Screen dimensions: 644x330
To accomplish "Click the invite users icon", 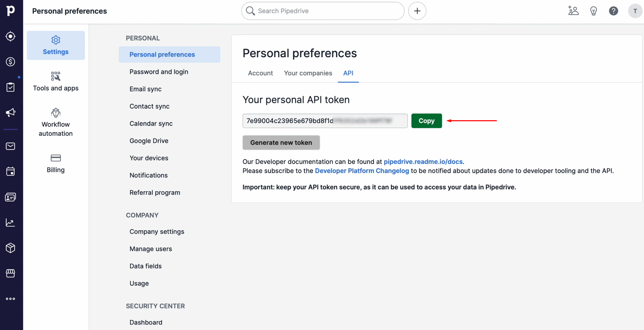I will tap(573, 11).
